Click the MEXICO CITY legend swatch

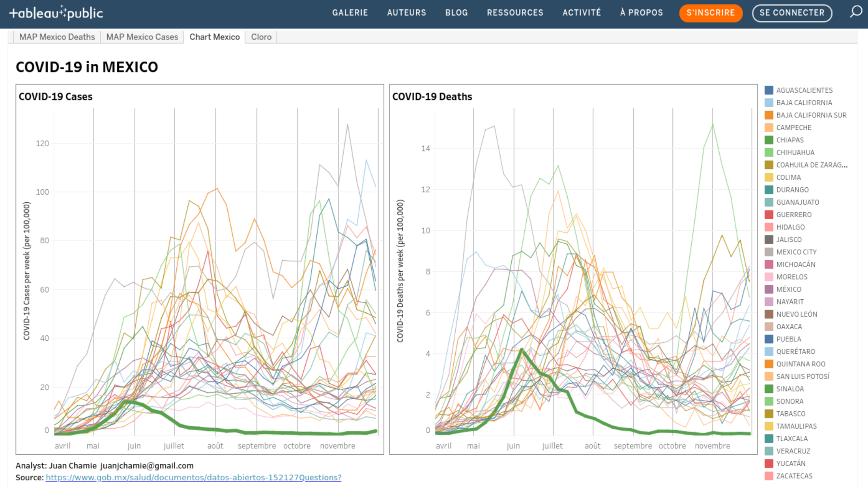[x=769, y=252]
